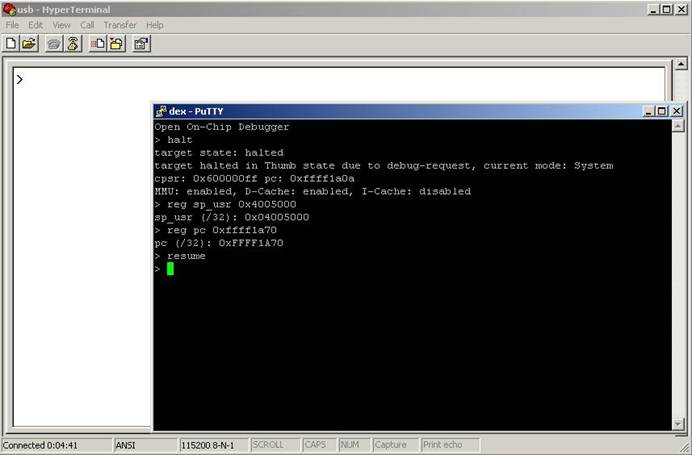Screen dimensions: 692x455
Task: Open an existing session file icon
Action: click(29, 44)
